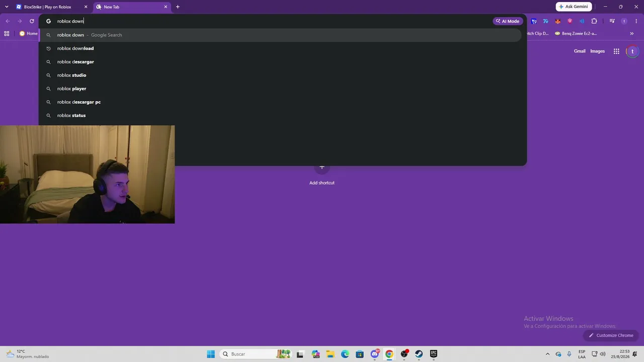Open Task View on the taskbar
Screen dimensions: 644x362
(x=300, y=354)
